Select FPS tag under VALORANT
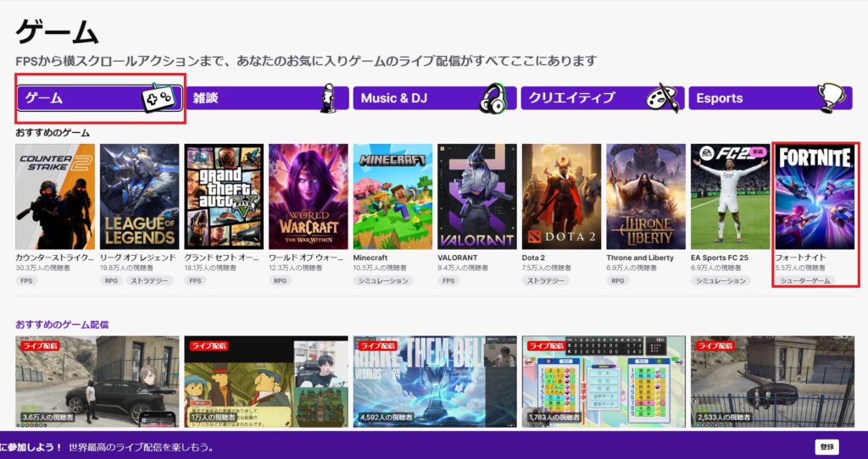Screen dimensions: 868x459 point(448,281)
